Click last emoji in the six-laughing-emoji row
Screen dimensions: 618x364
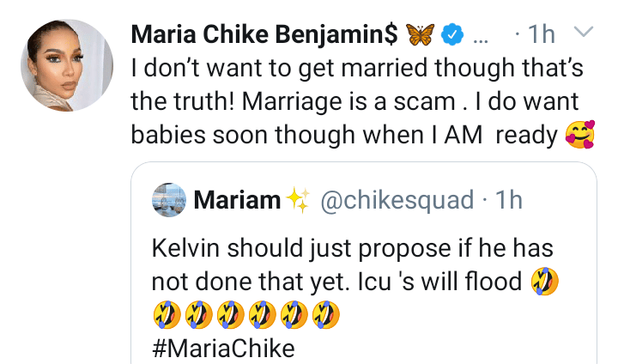328,315
